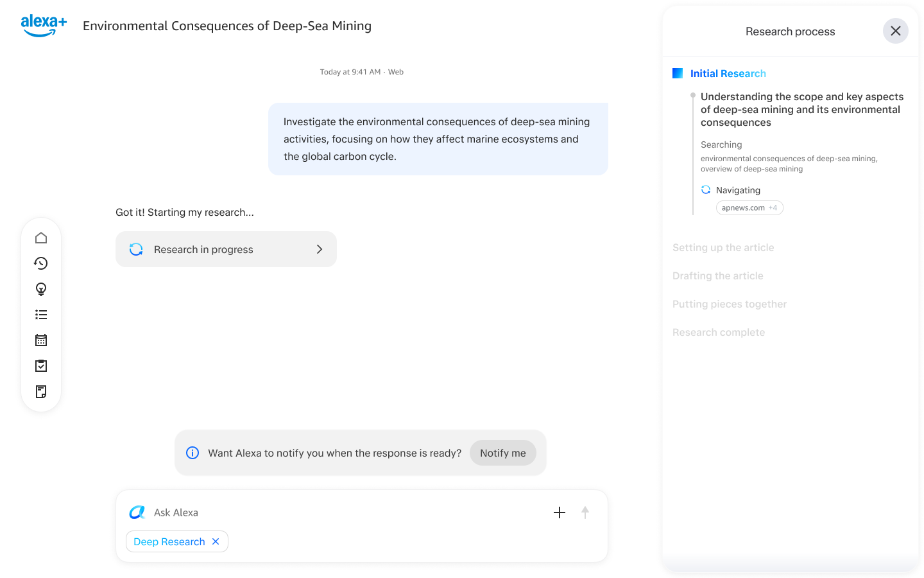Select the Initial Research step heading
The height and width of the screenshot is (578, 924).
point(728,73)
